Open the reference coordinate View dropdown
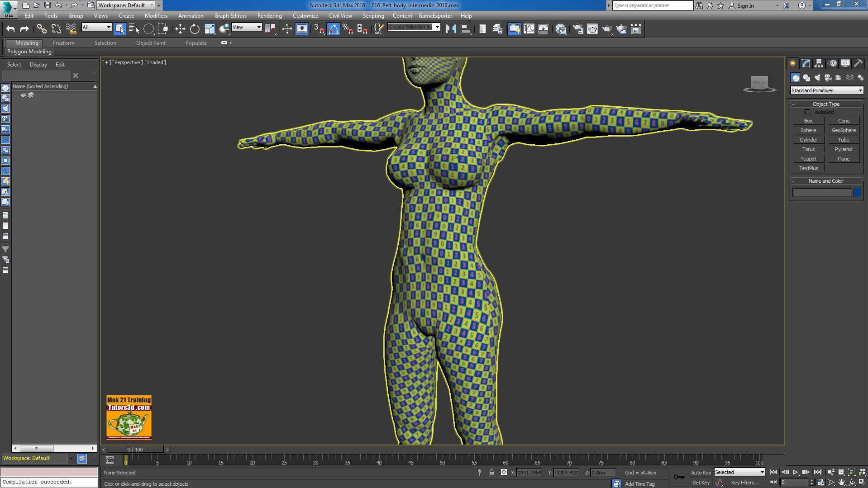868x488 pixels. coord(247,27)
